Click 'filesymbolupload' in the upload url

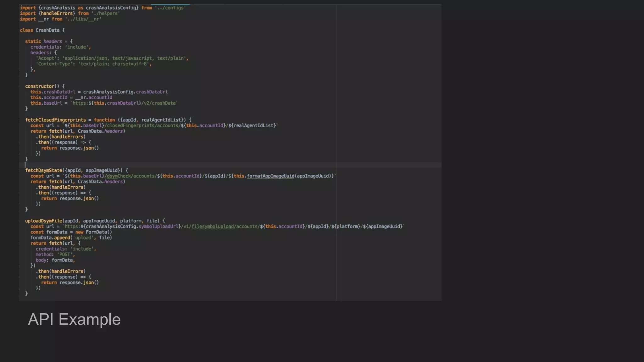tap(213, 227)
